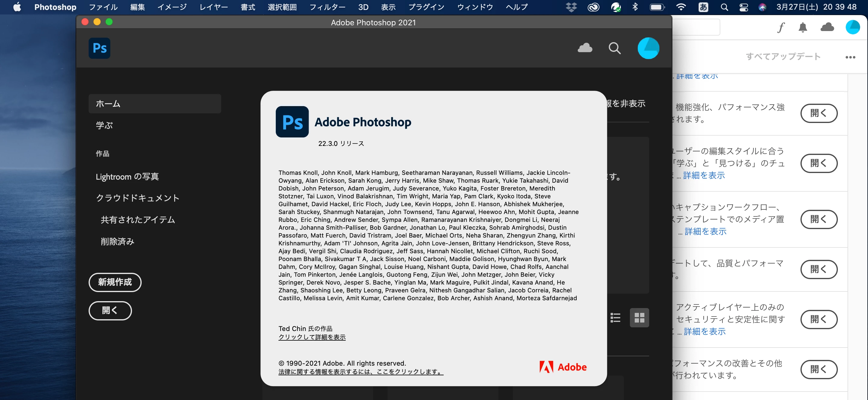Switch to grid view icon

639,317
